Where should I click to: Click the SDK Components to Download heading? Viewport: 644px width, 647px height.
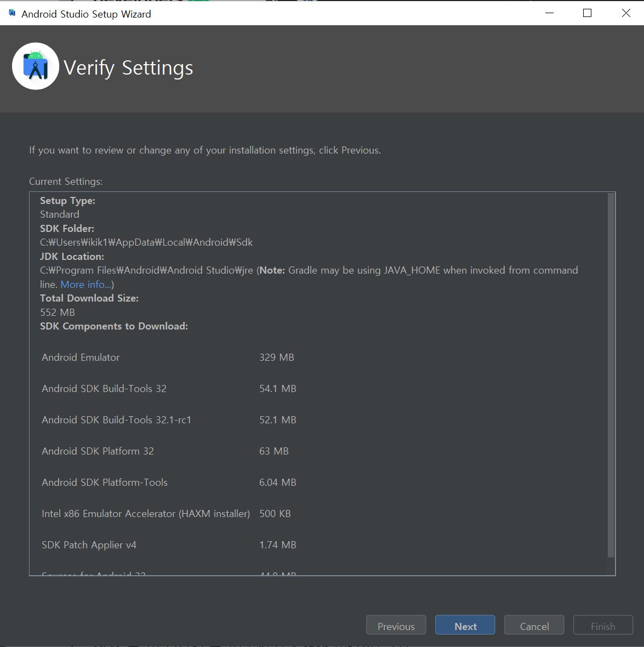point(114,326)
